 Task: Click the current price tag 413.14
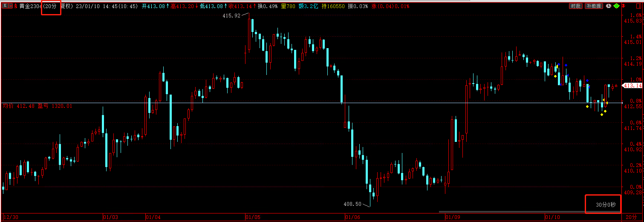click(632, 85)
